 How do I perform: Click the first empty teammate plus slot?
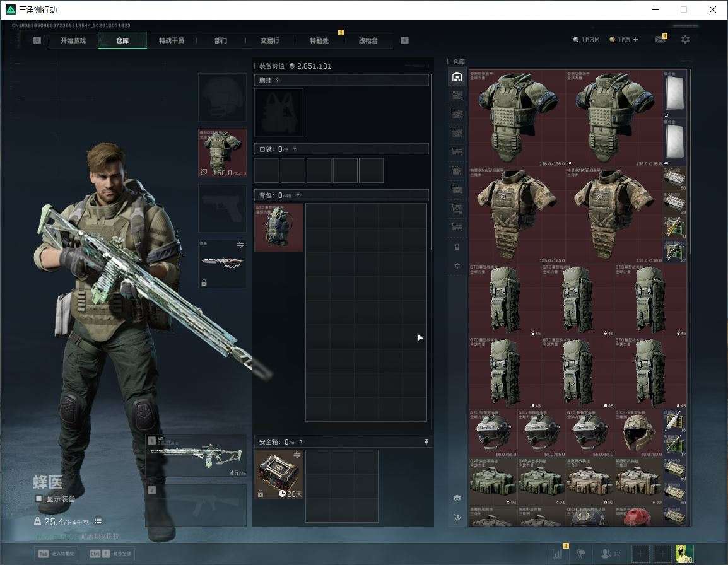(640, 554)
